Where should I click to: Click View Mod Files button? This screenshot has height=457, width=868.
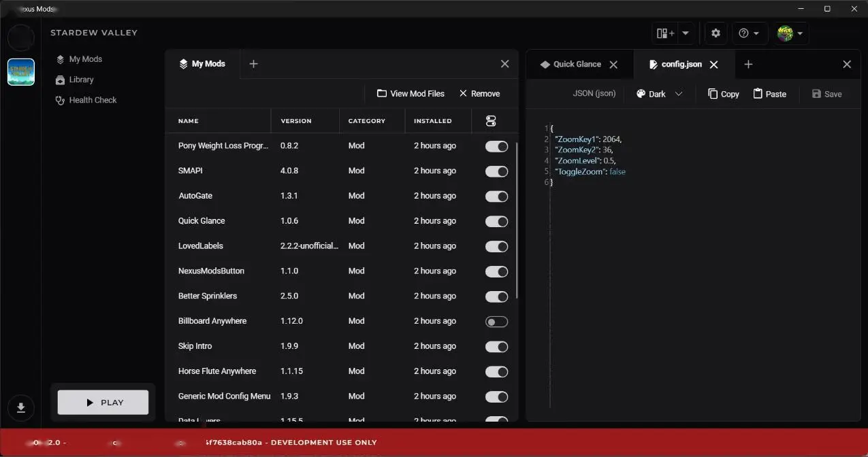pos(411,94)
